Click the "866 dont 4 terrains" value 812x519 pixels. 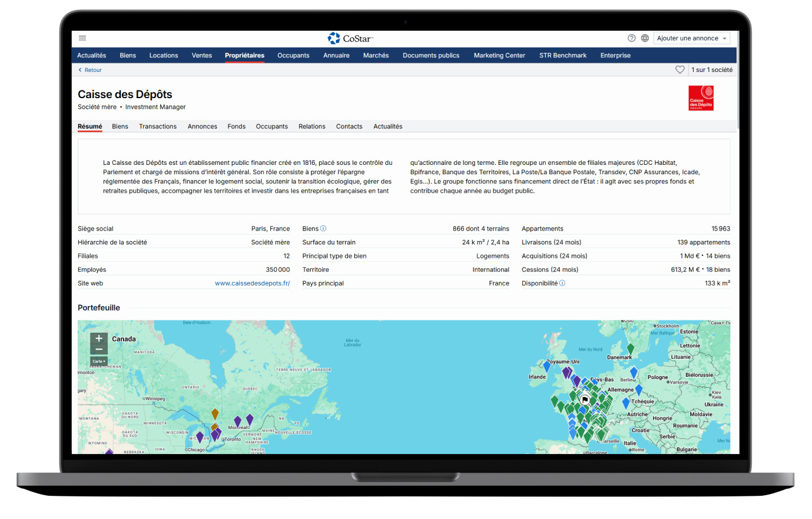coord(481,229)
